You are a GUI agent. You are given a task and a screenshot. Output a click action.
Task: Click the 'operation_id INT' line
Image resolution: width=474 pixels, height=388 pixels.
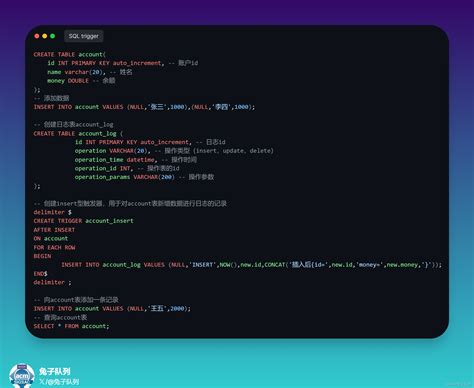(127, 168)
